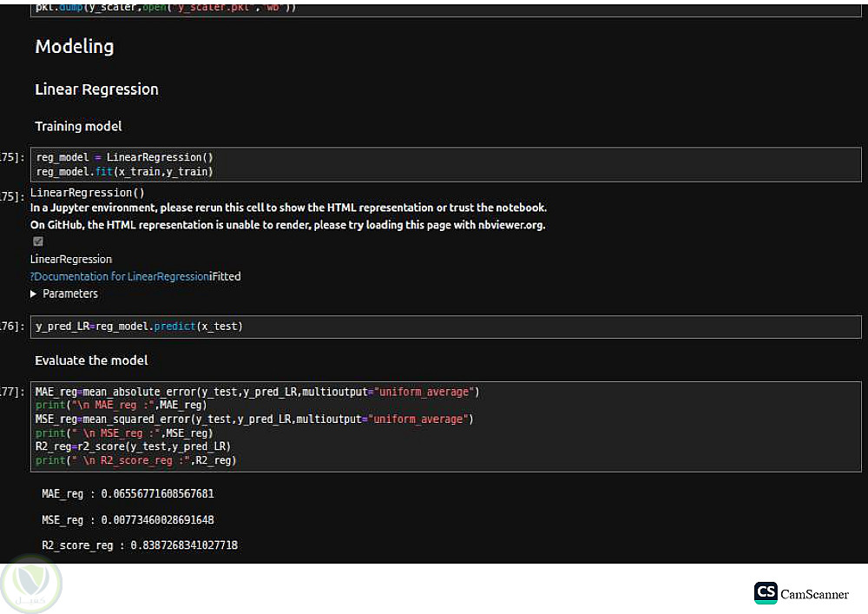
Task: Expand the Parameters disclosure triangle
Action: point(34,294)
